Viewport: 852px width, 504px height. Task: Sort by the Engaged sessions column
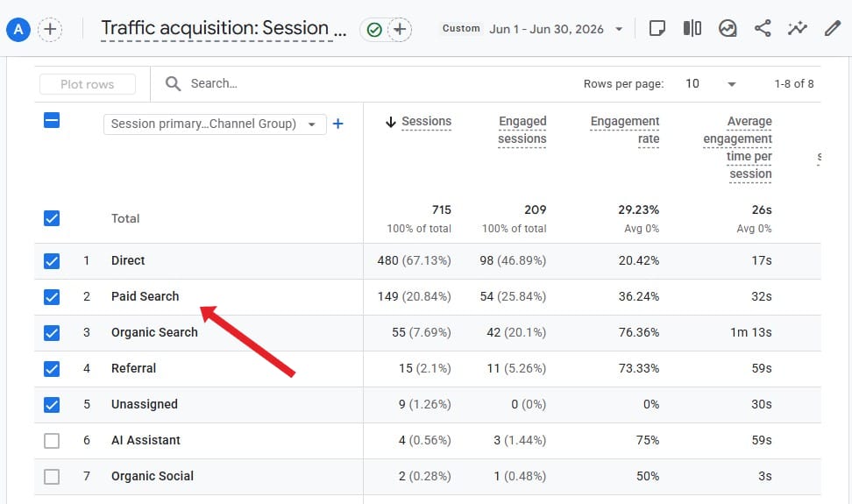(x=522, y=130)
